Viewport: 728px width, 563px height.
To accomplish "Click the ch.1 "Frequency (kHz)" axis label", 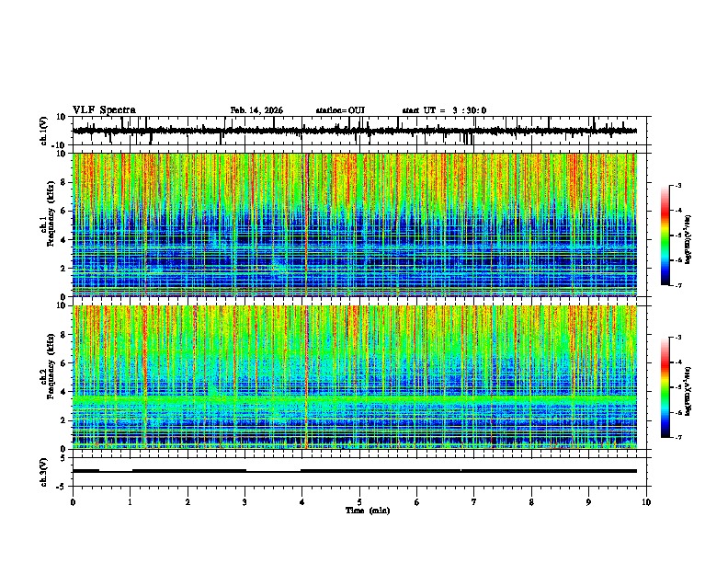I will click(x=51, y=213).
